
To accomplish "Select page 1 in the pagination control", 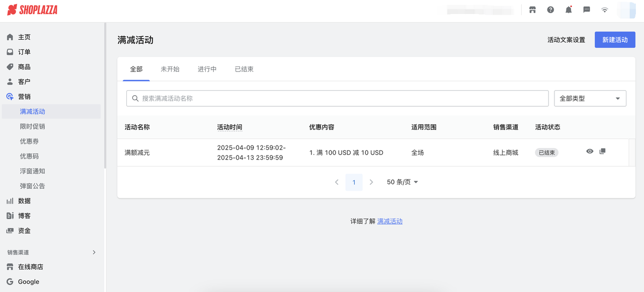I will pos(354,182).
